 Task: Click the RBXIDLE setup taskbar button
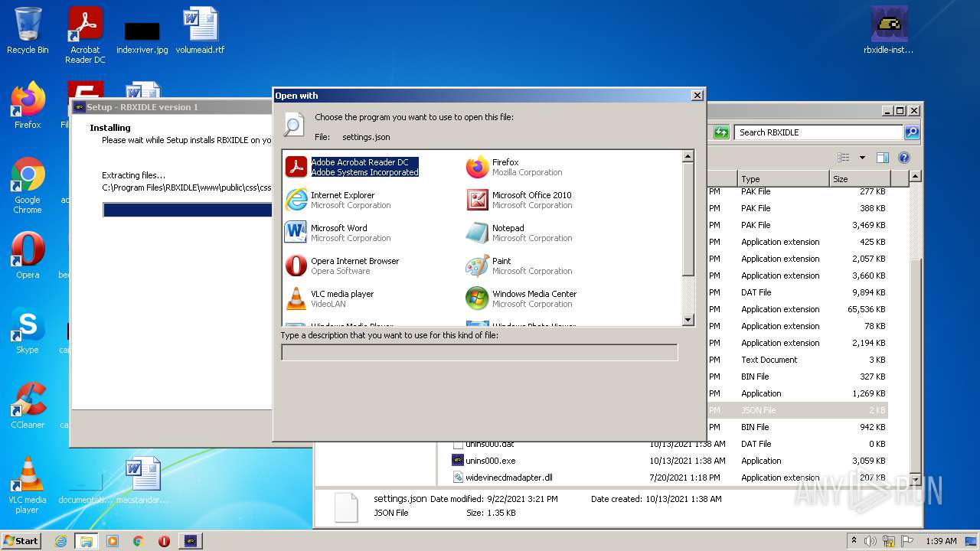tap(191, 541)
